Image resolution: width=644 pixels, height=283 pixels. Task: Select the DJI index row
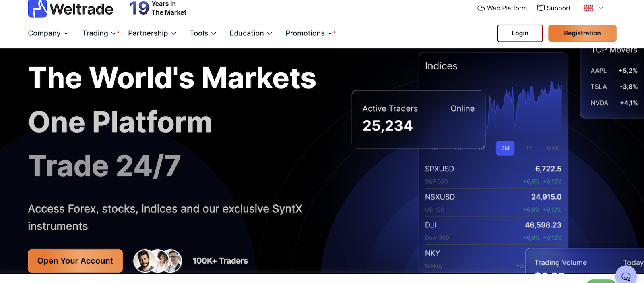pos(493,231)
